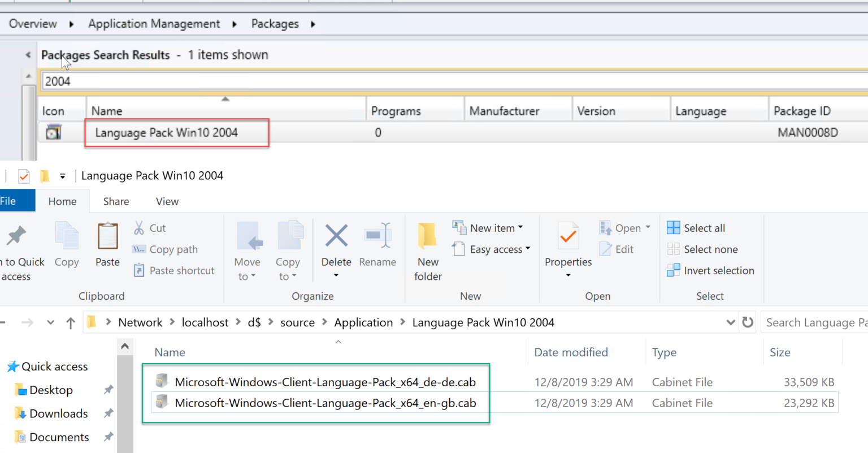Click the refresh button beside the address bar
Viewport: 868px width, 453px height.
tap(747, 322)
